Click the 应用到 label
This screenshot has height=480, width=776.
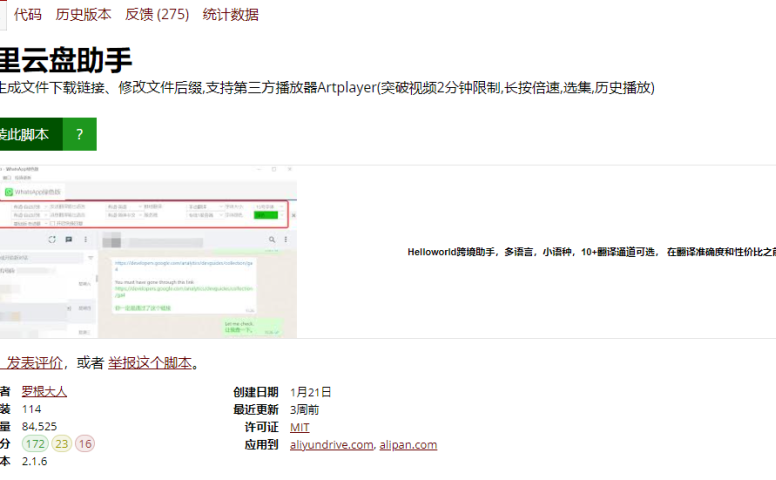pos(261,444)
